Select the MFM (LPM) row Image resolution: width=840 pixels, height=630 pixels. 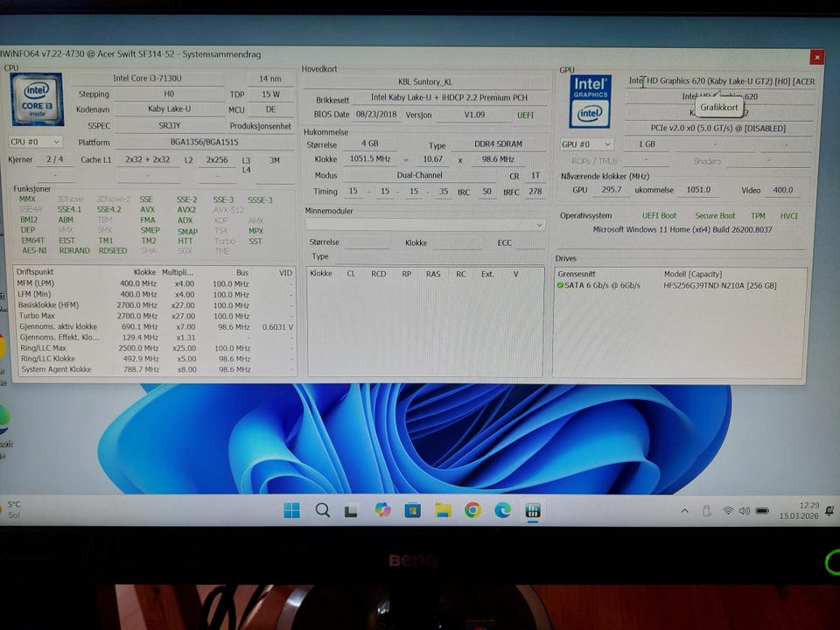click(x=156, y=283)
